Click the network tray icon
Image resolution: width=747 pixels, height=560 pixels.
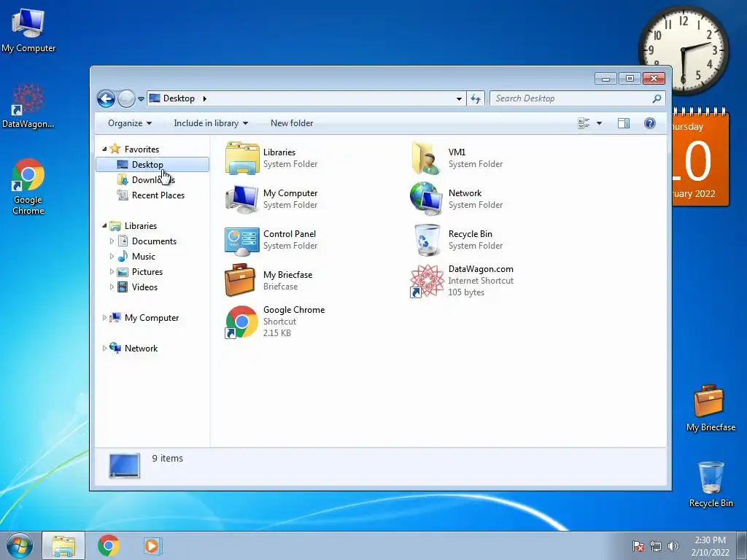(656, 546)
